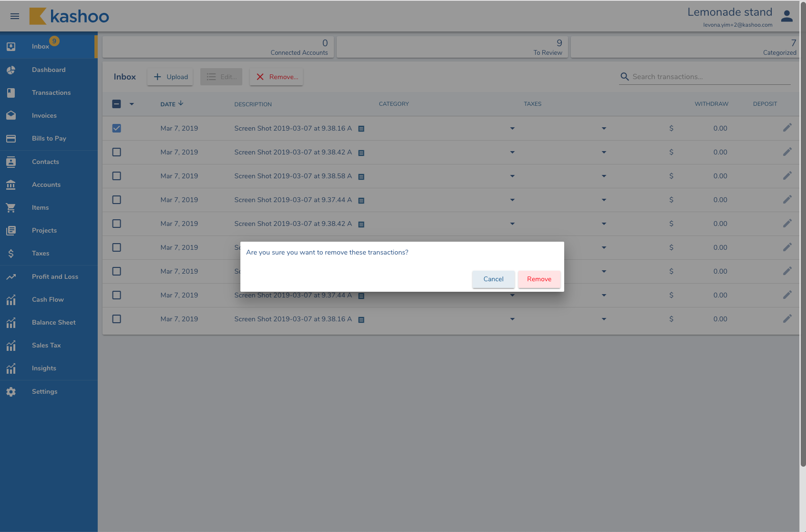Open the Settings gear in sidebar

point(11,392)
